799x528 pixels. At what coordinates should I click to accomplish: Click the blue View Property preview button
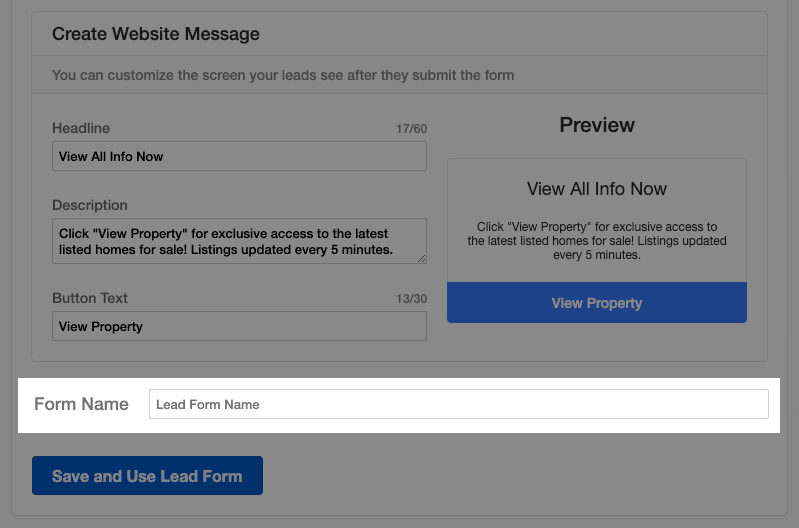click(597, 303)
